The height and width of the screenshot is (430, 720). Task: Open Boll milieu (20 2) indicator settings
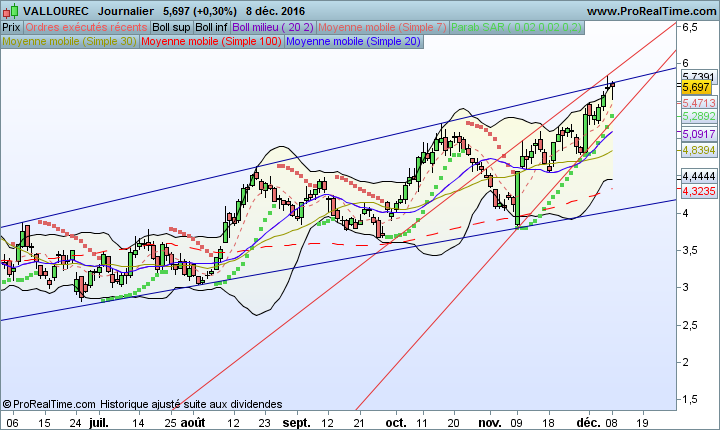point(273,28)
